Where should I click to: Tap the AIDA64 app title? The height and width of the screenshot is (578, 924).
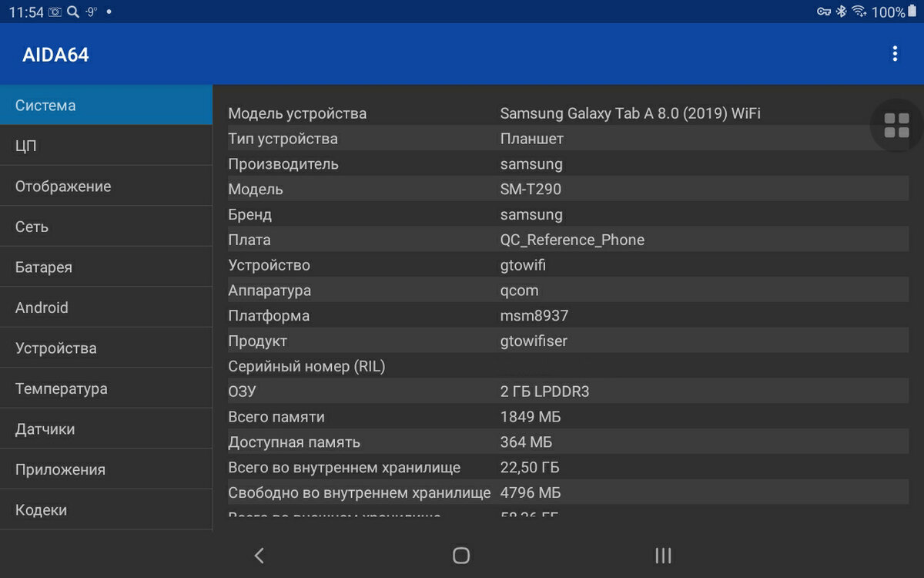pos(55,55)
